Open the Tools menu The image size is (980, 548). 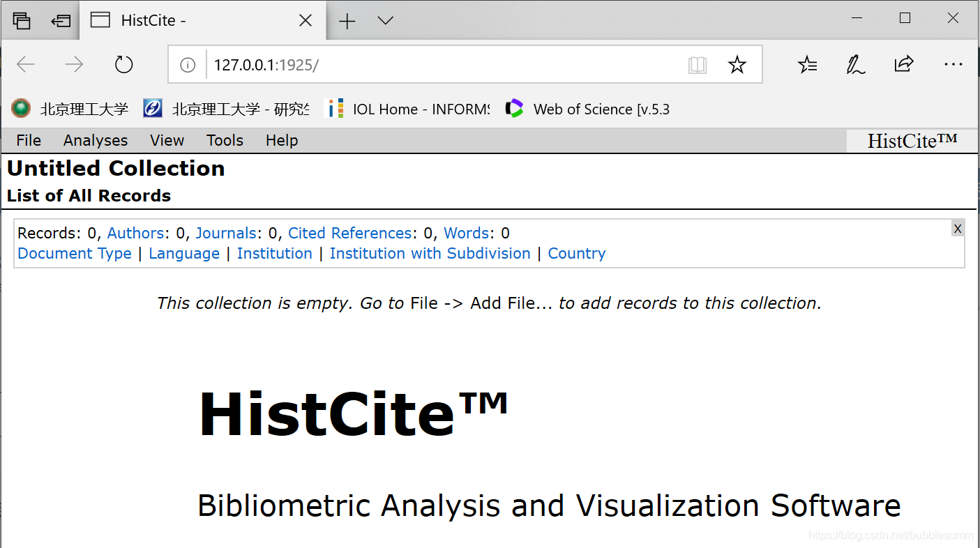pyautogui.click(x=225, y=140)
